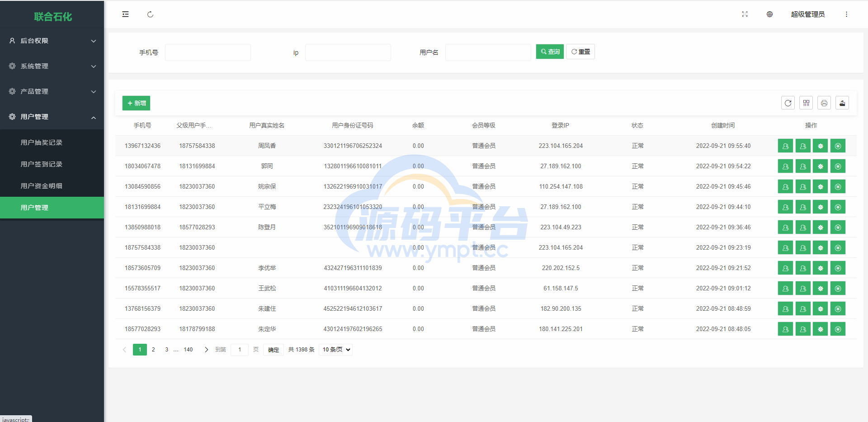Click gear icon for user 13084590856
Image resolution: width=868 pixels, height=422 pixels.
(x=821, y=187)
